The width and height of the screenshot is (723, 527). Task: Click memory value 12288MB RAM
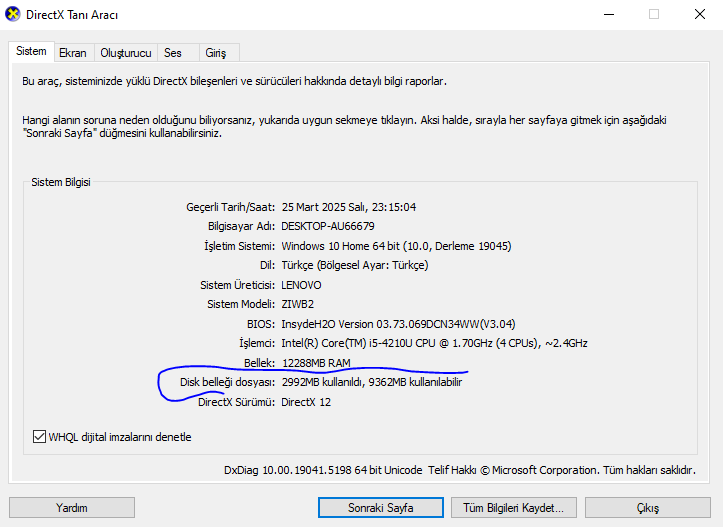click(316, 363)
